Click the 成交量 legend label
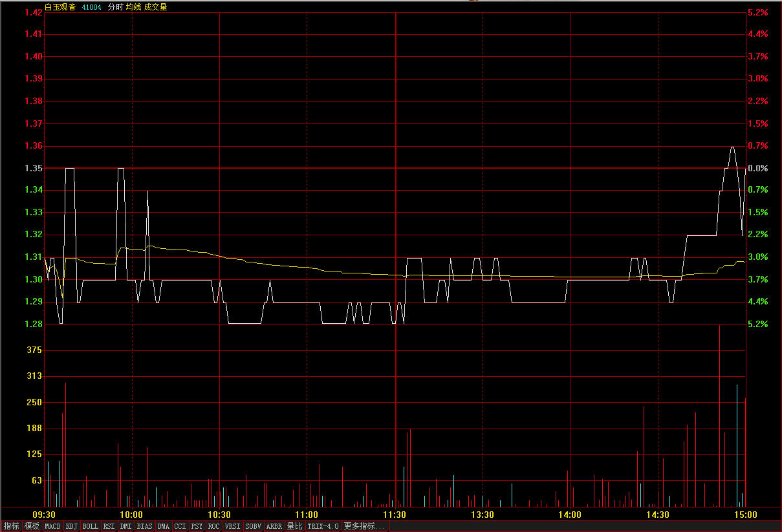 (155, 7)
